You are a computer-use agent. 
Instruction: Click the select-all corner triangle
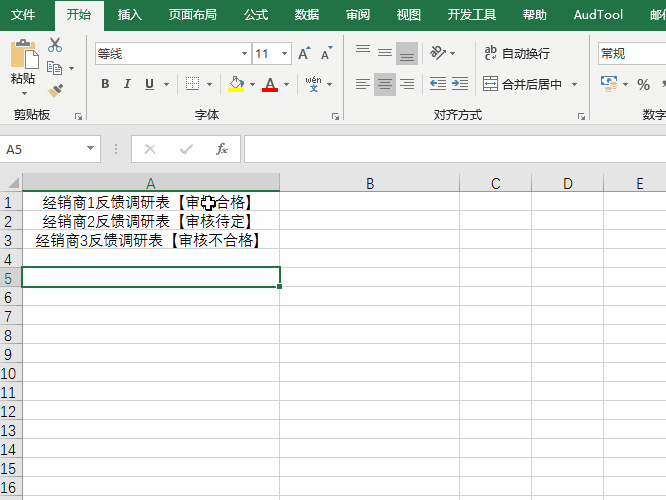13,183
